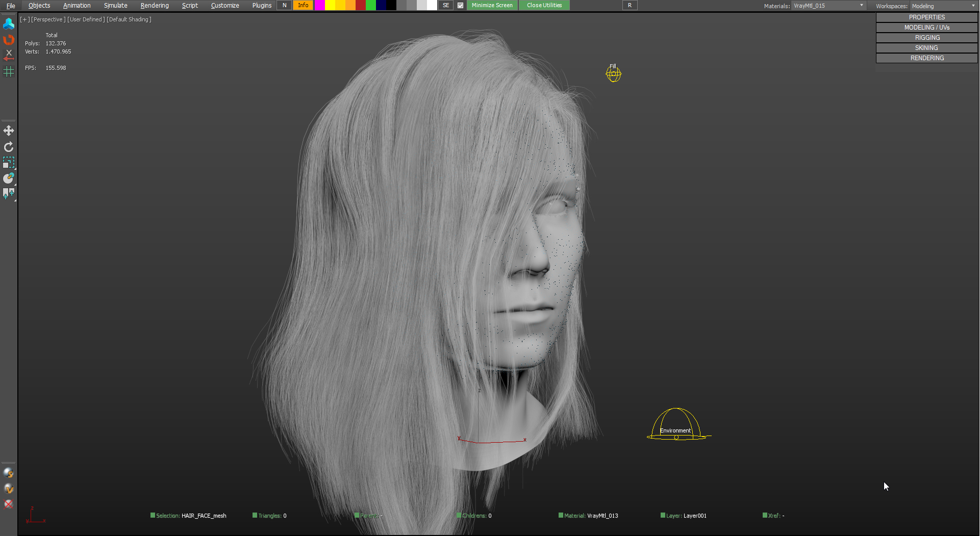The image size is (980, 536).
Task: Click the sphere icon with orange V
Action: tap(9, 489)
